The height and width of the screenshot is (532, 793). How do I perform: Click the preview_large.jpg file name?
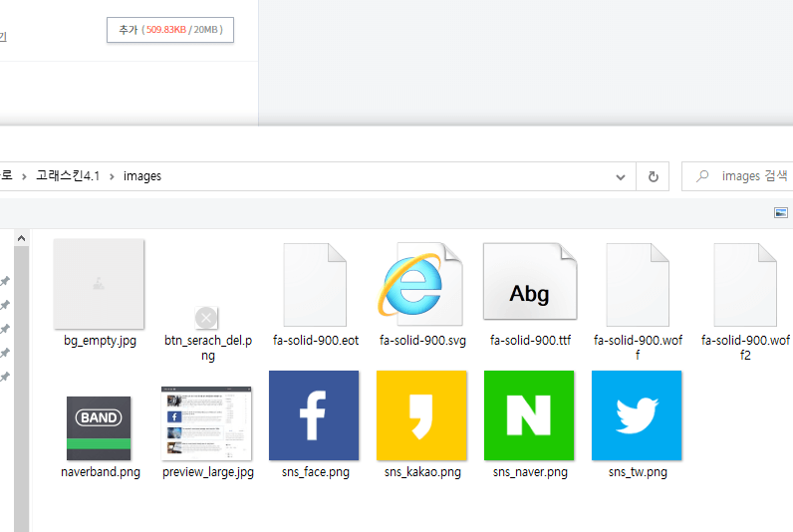coord(208,472)
